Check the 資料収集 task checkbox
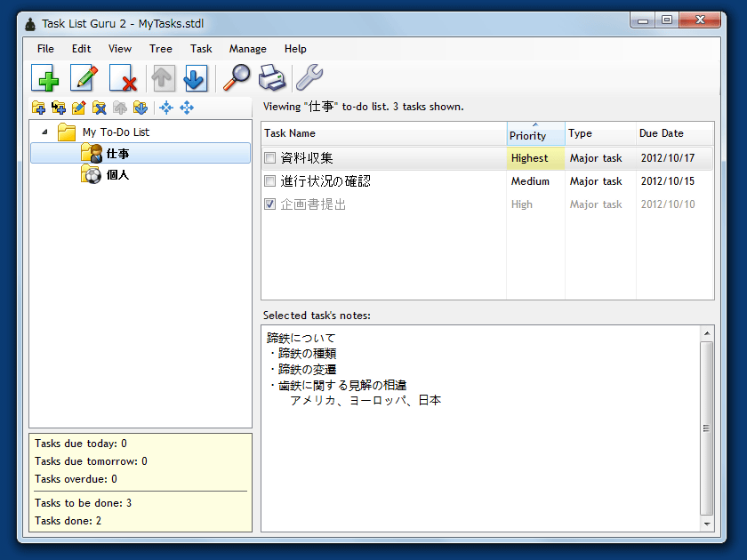The height and width of the screenshot is (560, 747). (x=270, y=158)
